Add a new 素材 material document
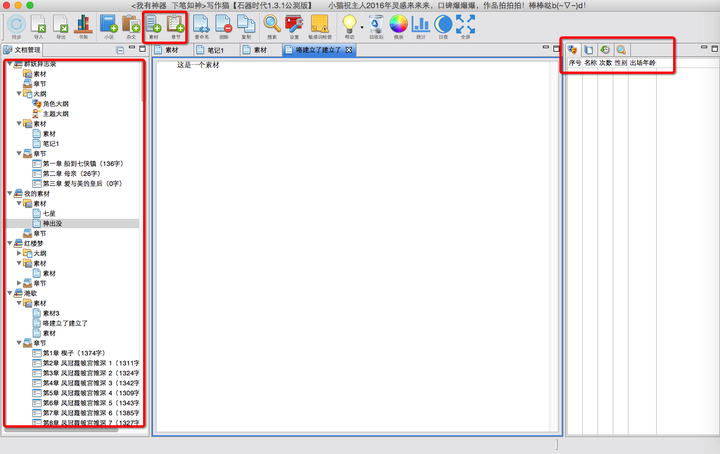Viewport: 720px width, 454px height. 153,27
